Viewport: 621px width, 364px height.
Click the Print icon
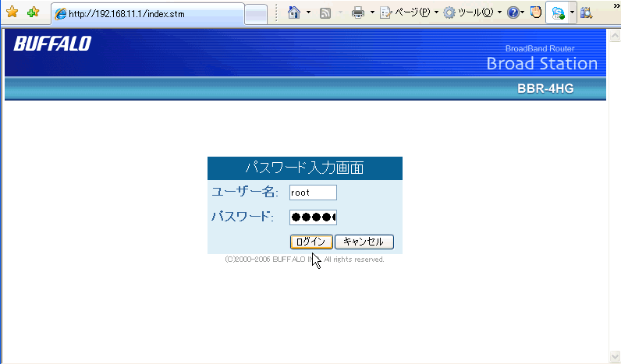pos(358,12)
